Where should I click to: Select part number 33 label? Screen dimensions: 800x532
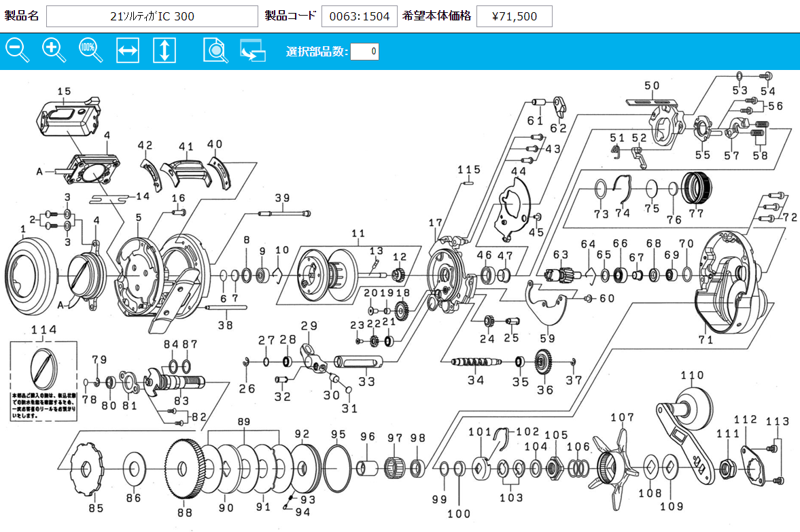(366, 382)
